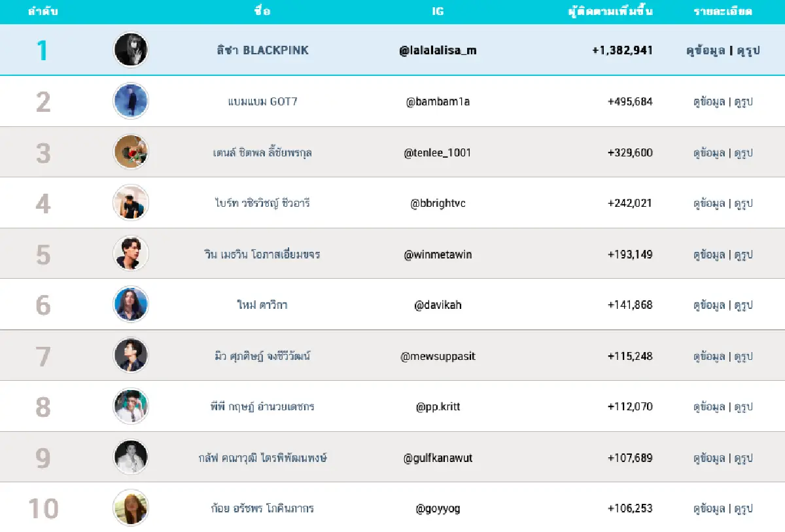785x532 pixels.
Task: Click BamBam GOT7's profile thumbnail
Action: click(131, 101)
